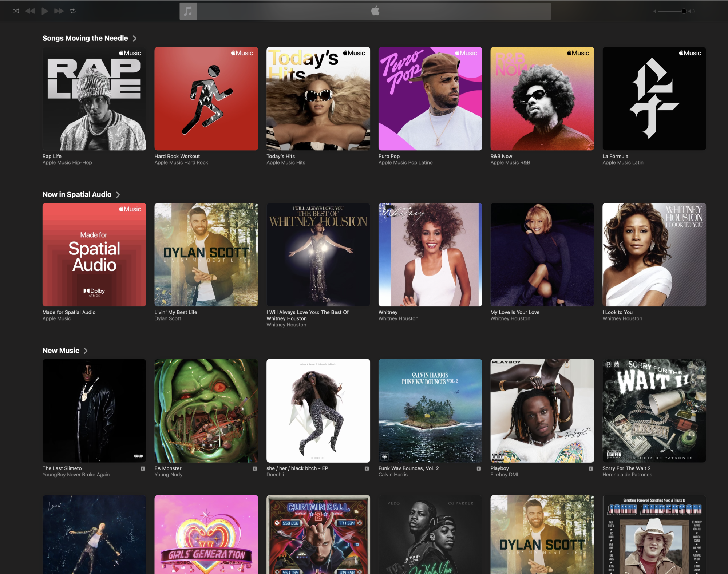
Task: Click the Herencia de Patrones link
Action: pos(627,475)
